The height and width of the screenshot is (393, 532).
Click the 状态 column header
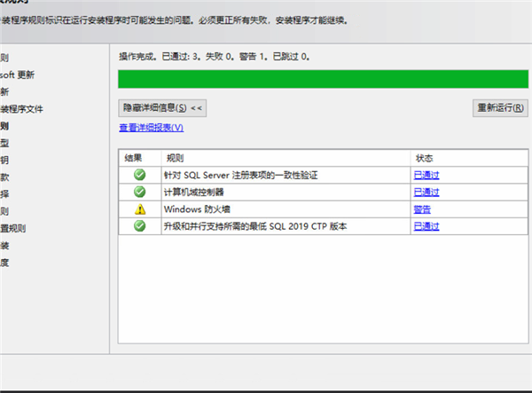point(422,158)
